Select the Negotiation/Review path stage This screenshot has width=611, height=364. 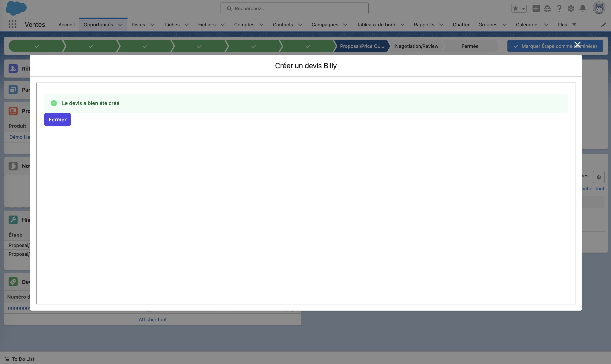coord(416,46)
